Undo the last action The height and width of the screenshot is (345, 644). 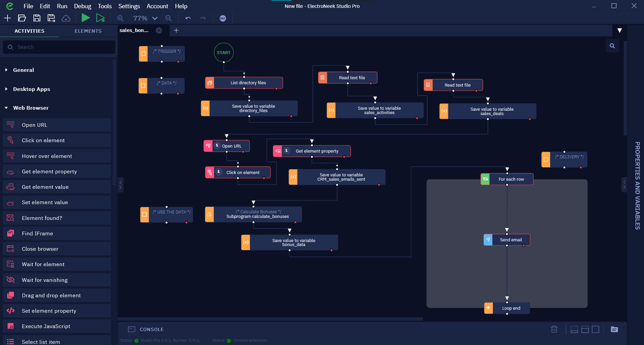coord(188,18)
